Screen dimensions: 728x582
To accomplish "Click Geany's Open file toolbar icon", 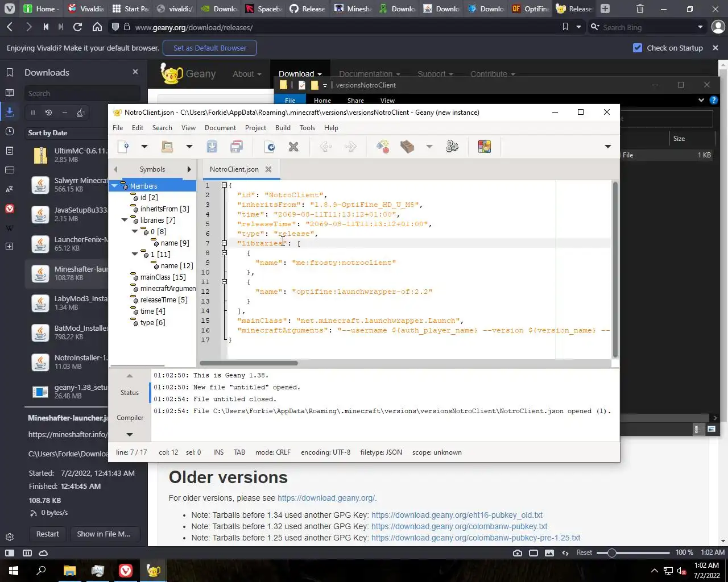I will 167,147.
